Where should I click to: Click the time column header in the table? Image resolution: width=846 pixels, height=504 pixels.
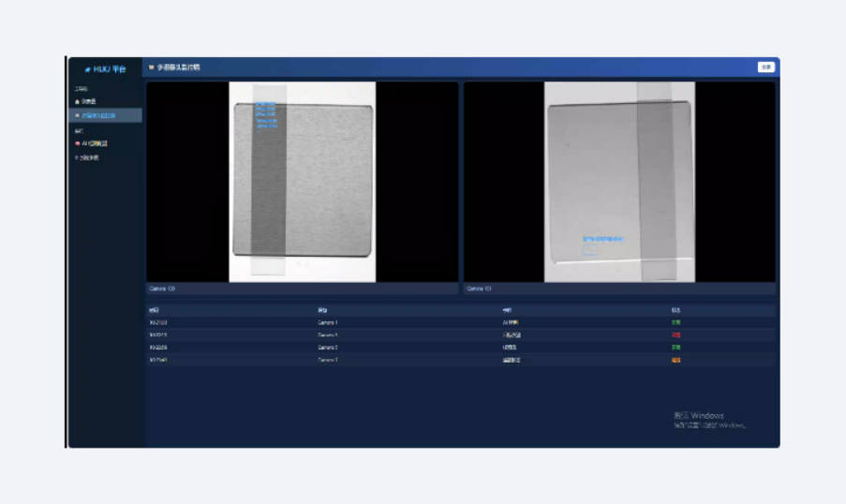(x=155, y=309)
